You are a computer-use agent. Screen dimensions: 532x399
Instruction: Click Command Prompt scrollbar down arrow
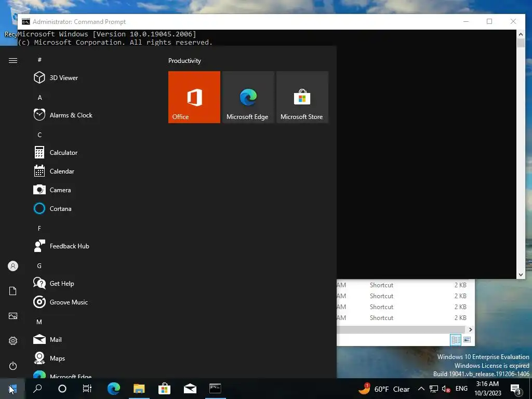point(521,275)
